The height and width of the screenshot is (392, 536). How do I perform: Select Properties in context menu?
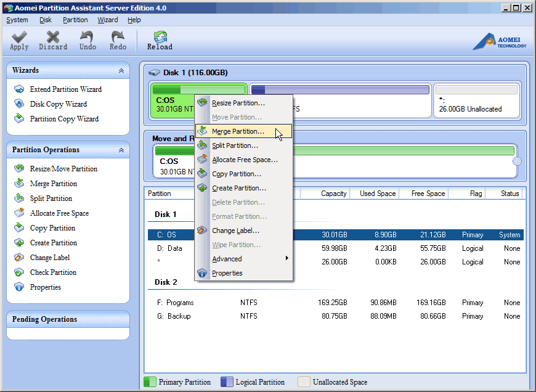[244, 273]
